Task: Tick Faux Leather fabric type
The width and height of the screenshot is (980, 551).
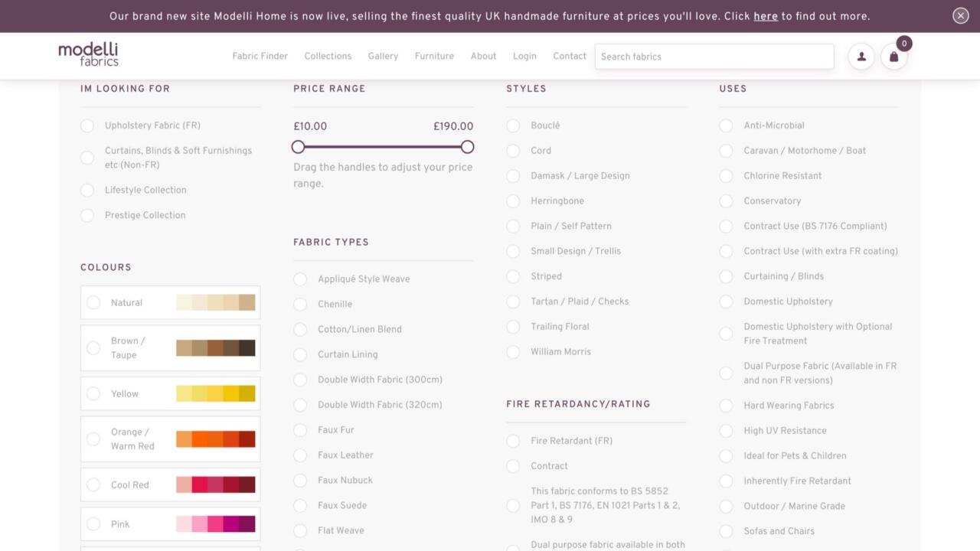Action: (x=300, y=455)
